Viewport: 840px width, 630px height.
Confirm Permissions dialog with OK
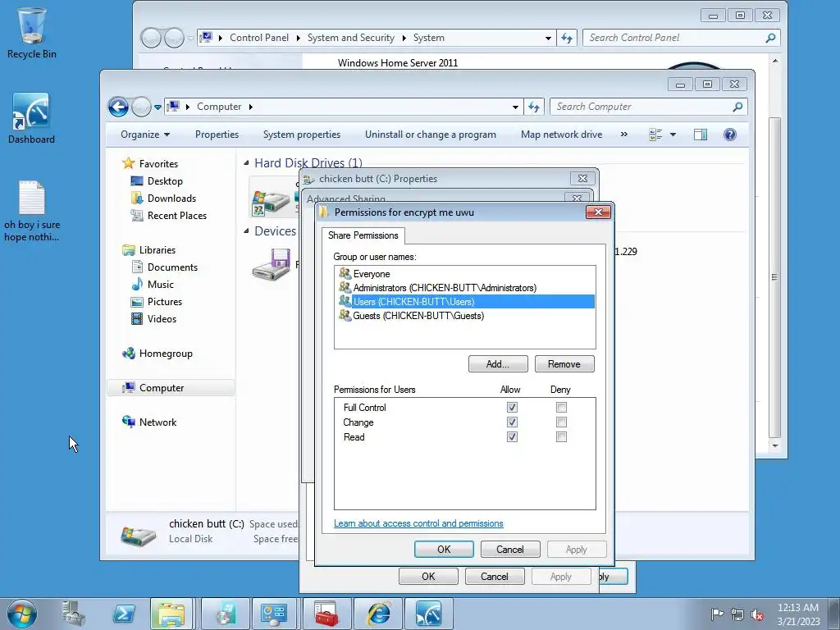pyautogui.click(x=444, y=549)
